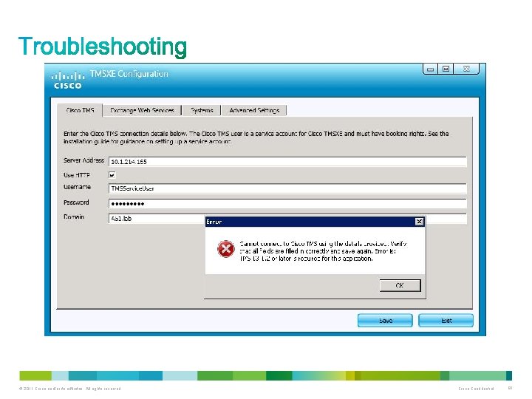Click the 'Password' label
The width and height of the screenshot is (532, 399).
(76, 202)
